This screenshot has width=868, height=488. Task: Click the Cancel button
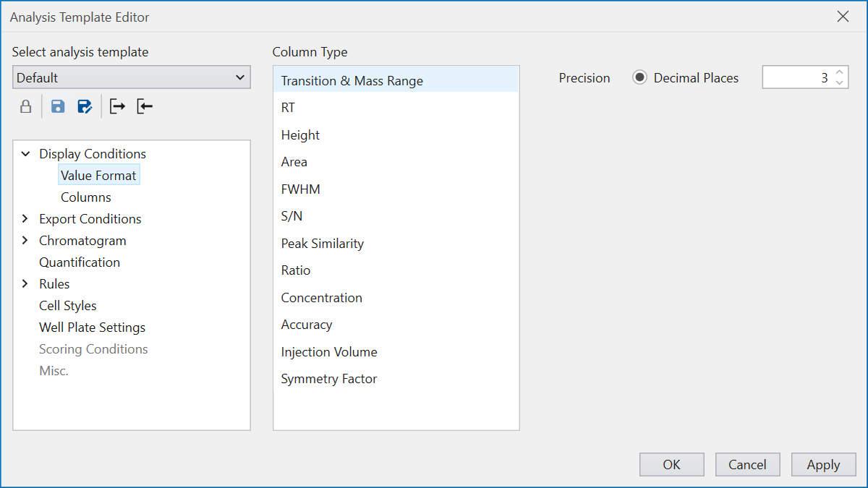747,465
